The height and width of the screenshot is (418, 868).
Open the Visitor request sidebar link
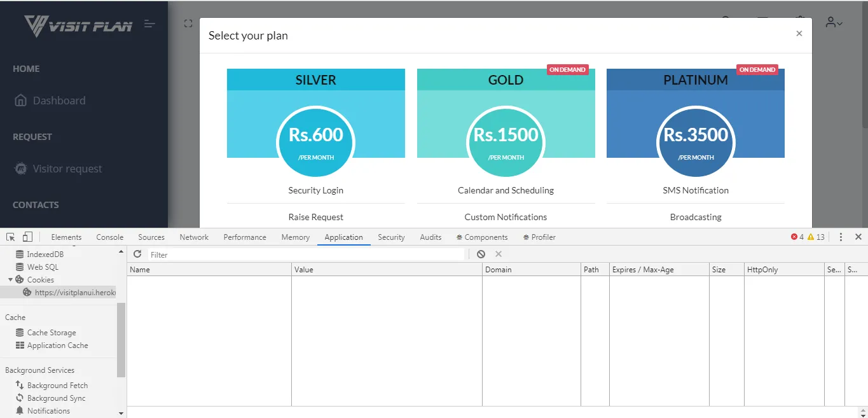[67, 169]
